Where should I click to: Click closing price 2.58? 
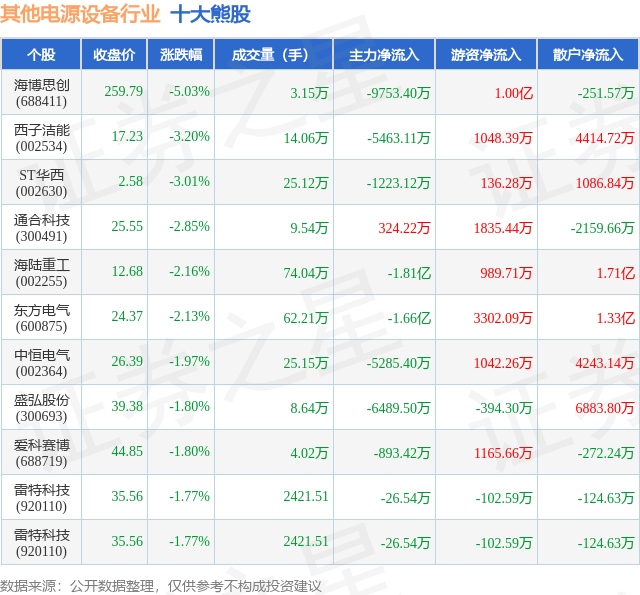click(x=131, y=181)
